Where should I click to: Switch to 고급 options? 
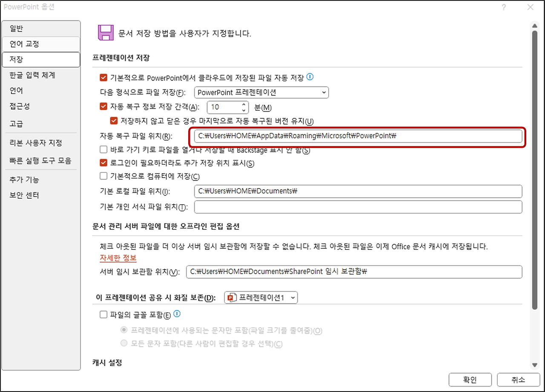[40, 124]
